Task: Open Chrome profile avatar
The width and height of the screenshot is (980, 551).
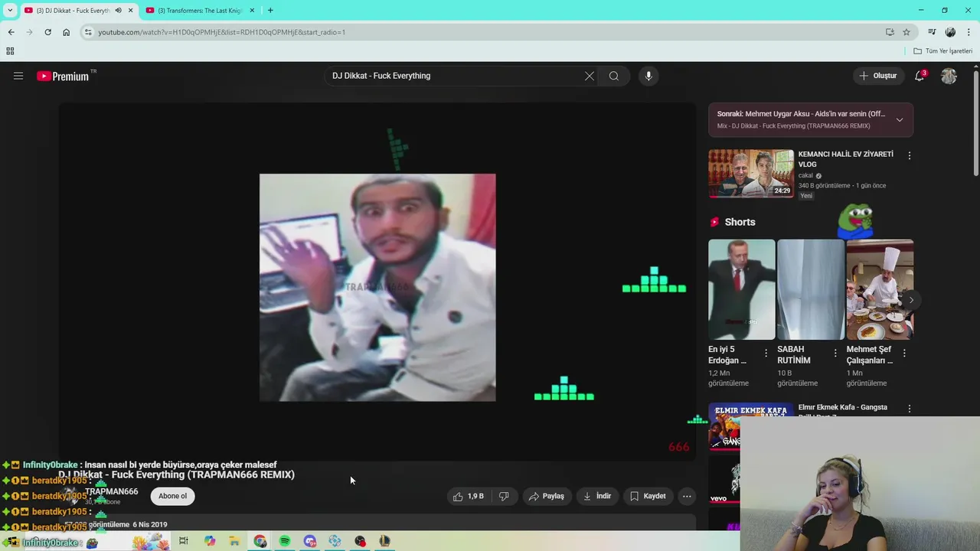Action: coord(950,32)
